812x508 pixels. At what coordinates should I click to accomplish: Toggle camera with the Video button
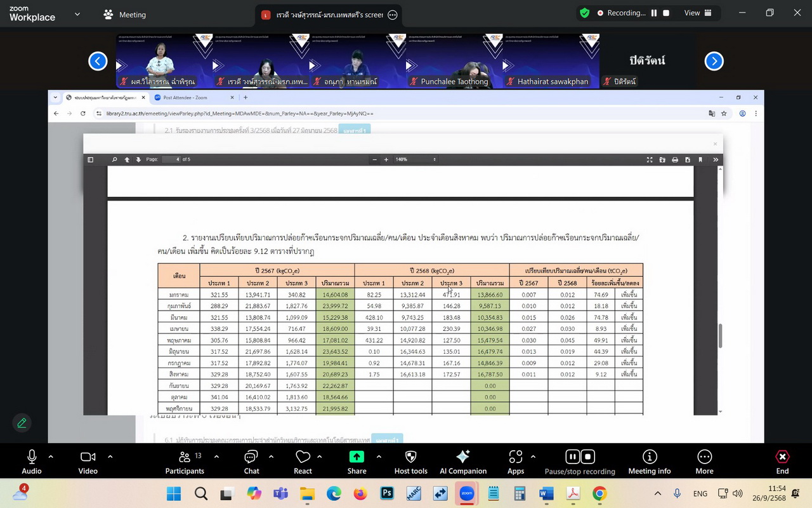click(88, 461)
